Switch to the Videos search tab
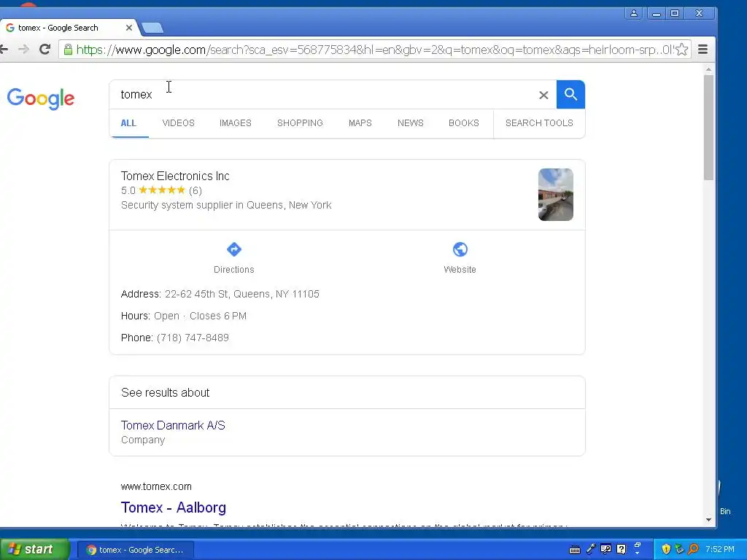 coord(178,122)
